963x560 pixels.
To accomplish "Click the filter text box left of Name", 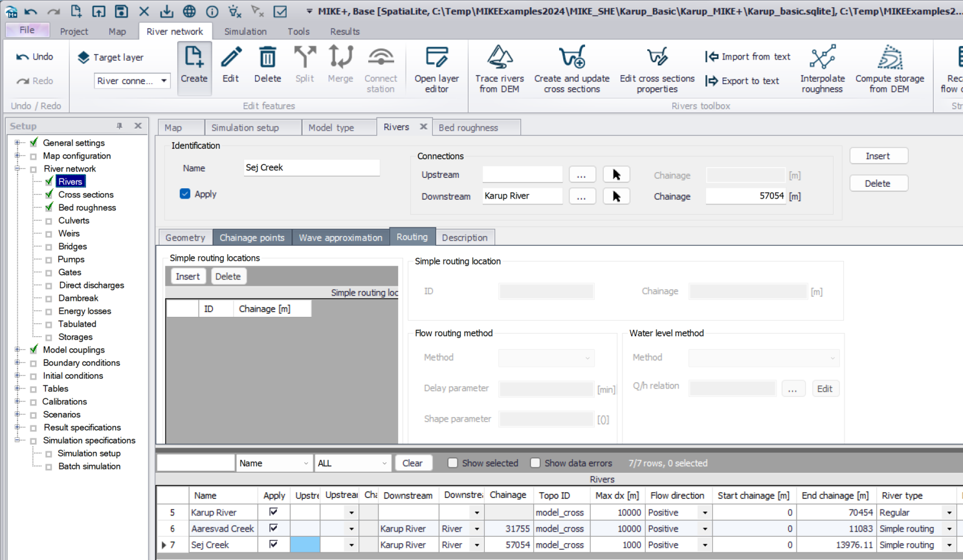I will [195, 463].
